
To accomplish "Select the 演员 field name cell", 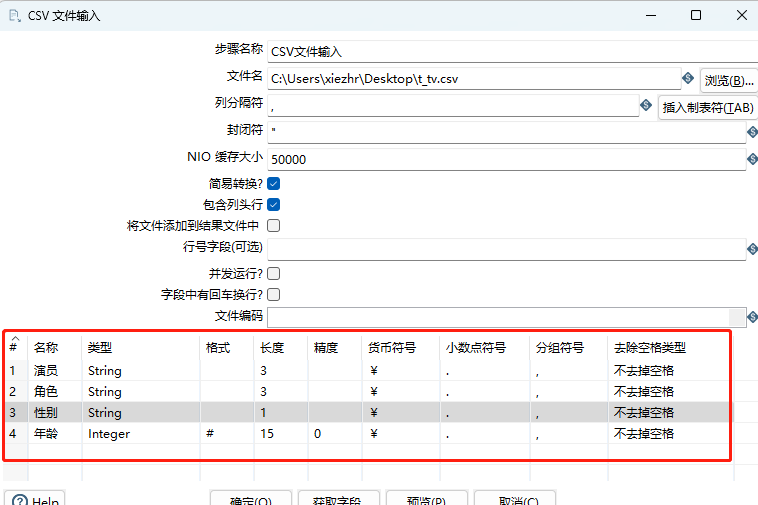I will (55, 371).
